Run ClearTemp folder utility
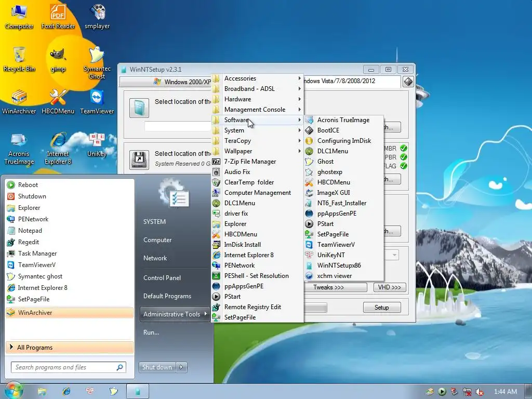Image resolution: width=532 pixels, height=399 pixels. (257, 182)
